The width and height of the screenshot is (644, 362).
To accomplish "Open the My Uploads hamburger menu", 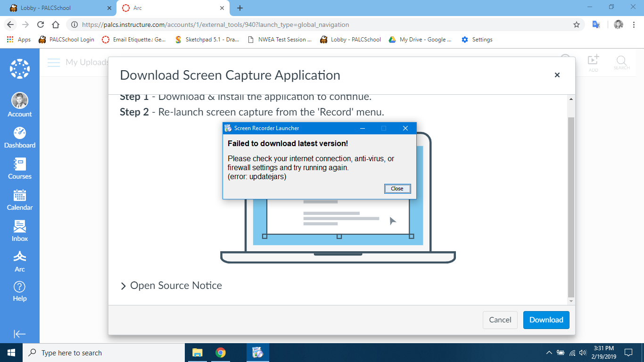I will point(54,62).
